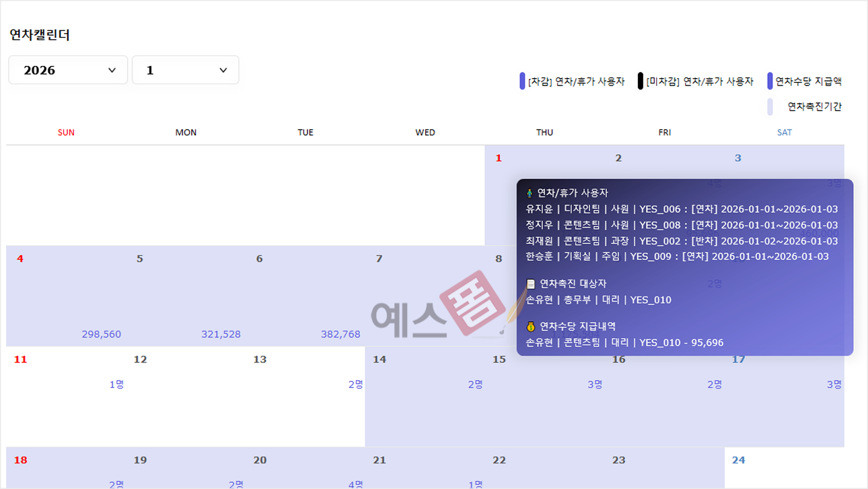Screen dimensions: 868x489
Task: Click 3명 count in the January 15 cell
Action: click(595, 385)
